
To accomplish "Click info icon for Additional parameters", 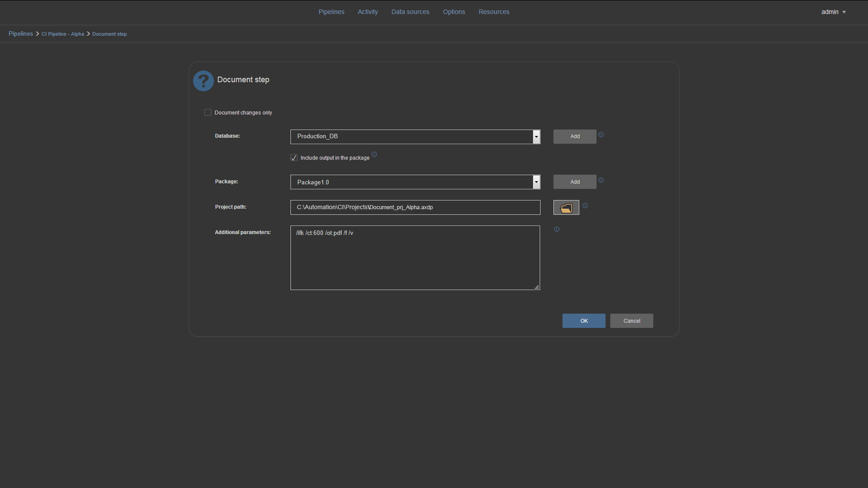I will (x=557, y=229).
